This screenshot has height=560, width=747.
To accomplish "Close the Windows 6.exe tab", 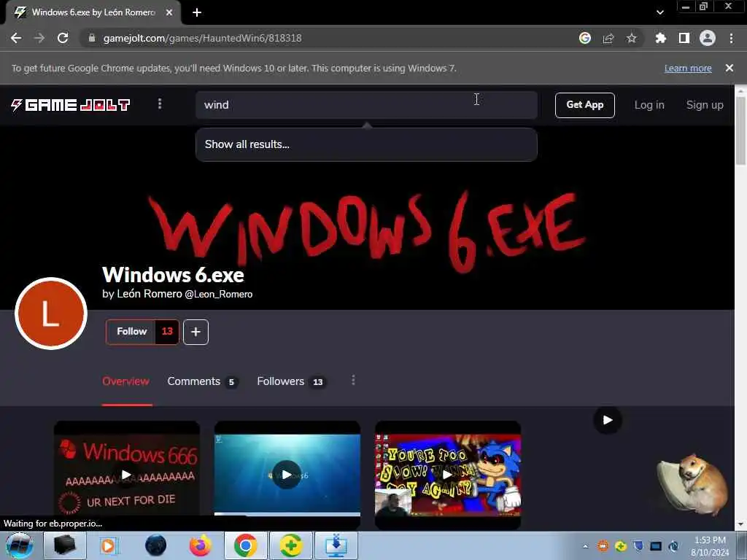I will (169, 12).
